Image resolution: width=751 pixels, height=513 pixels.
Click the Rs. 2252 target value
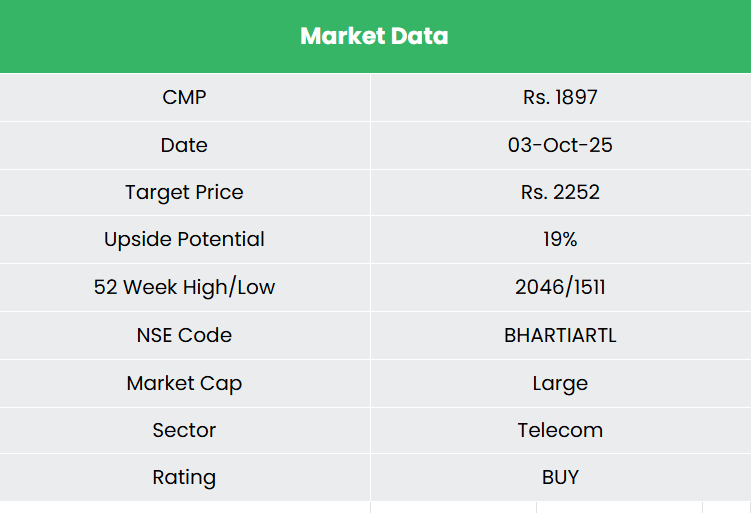point(560,192)
